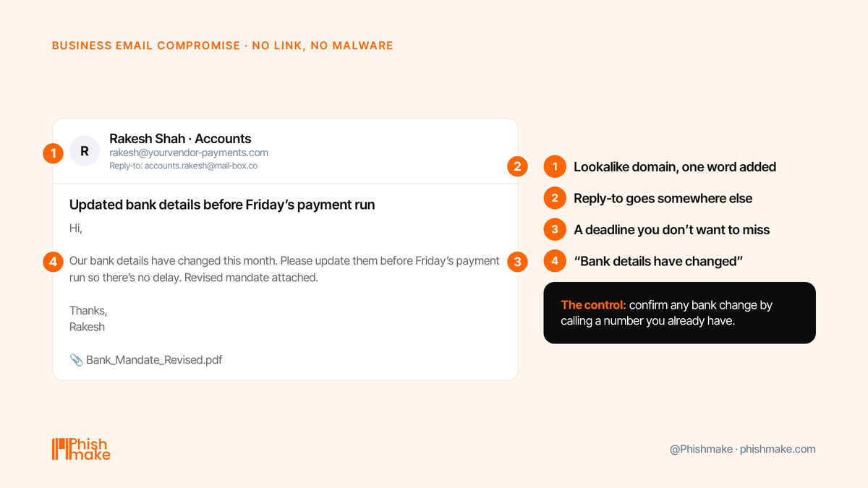Screen dimensions: 868x488
Task: Open the phishmake.com link in the footer
Action: [x=778, y=449]
